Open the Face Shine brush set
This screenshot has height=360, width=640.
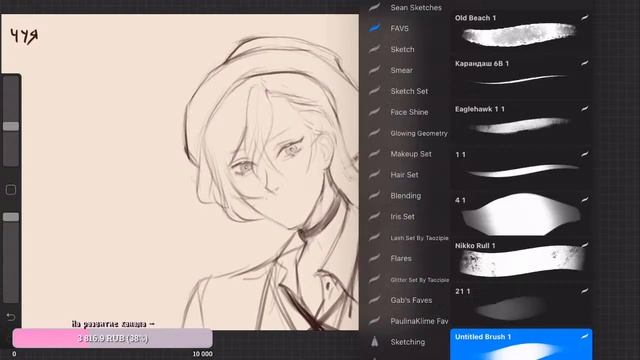point(408,112)
